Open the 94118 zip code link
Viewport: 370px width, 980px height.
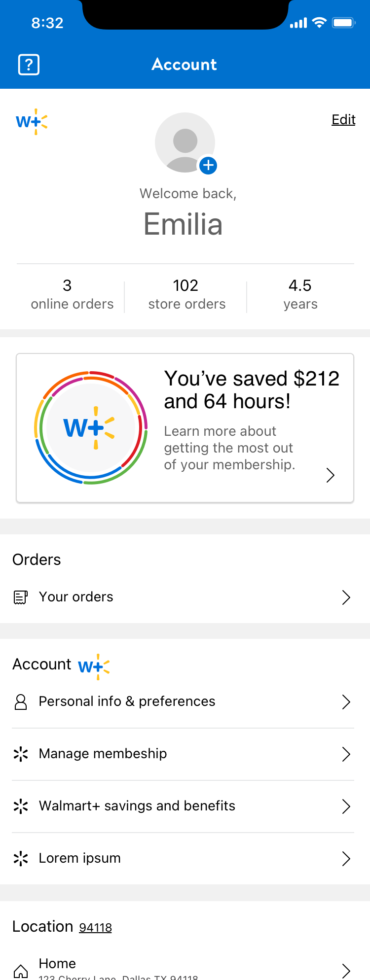96,927
